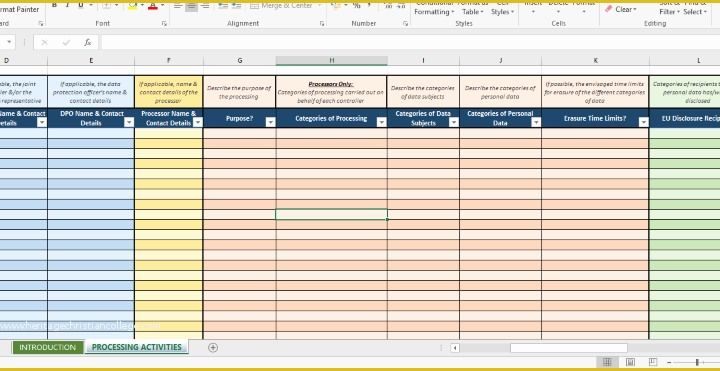Cancel formula bar entry
This screenshot has height=371, width=720.
click(45, 43)
